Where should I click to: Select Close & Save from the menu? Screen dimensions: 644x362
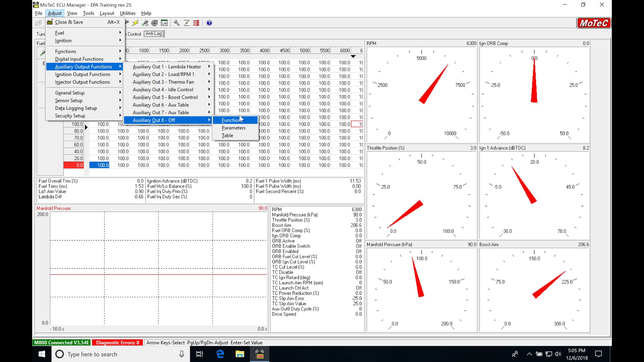(x=69, y=22)
